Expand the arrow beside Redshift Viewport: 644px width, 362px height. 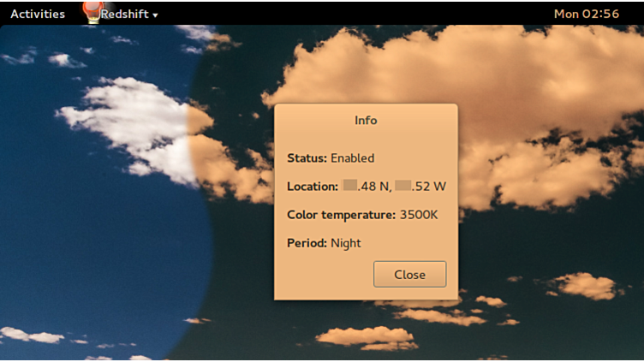click(x=155, y=15)
